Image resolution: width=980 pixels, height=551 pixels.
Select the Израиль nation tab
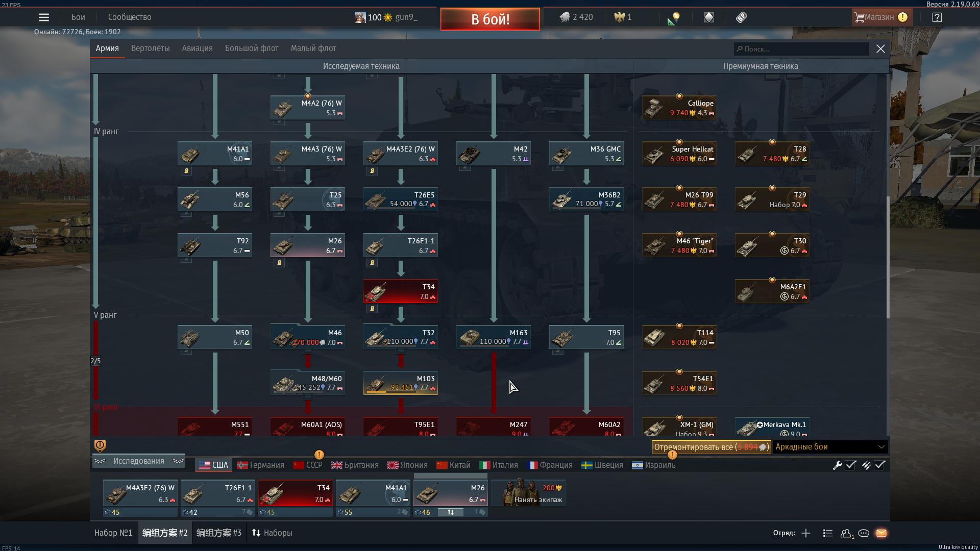654,465
